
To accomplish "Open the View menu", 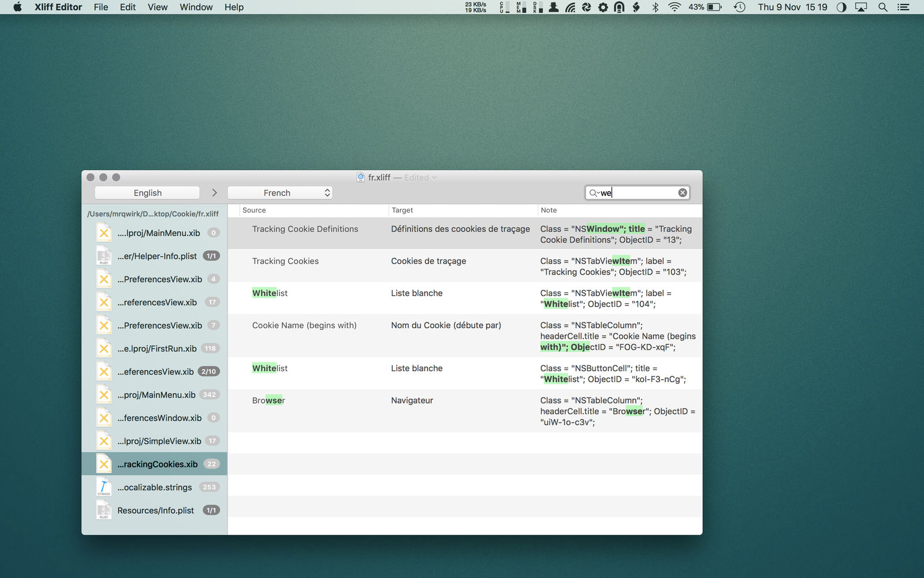I will point(158,7).
